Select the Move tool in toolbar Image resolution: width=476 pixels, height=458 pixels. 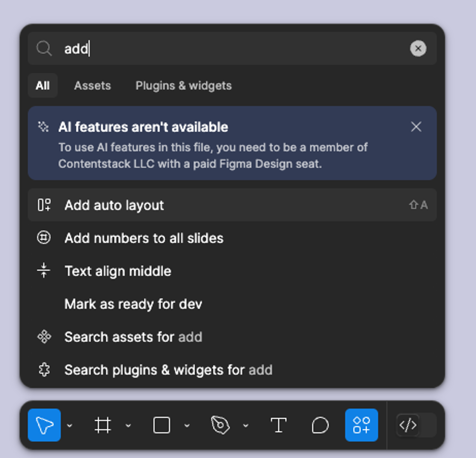(x=44, y=425)
